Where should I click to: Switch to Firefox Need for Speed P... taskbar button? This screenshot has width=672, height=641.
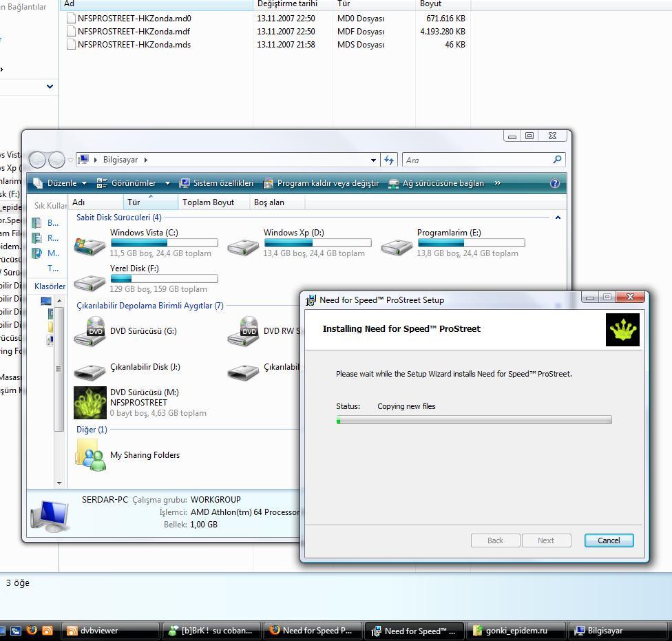(x=312, y=631)
